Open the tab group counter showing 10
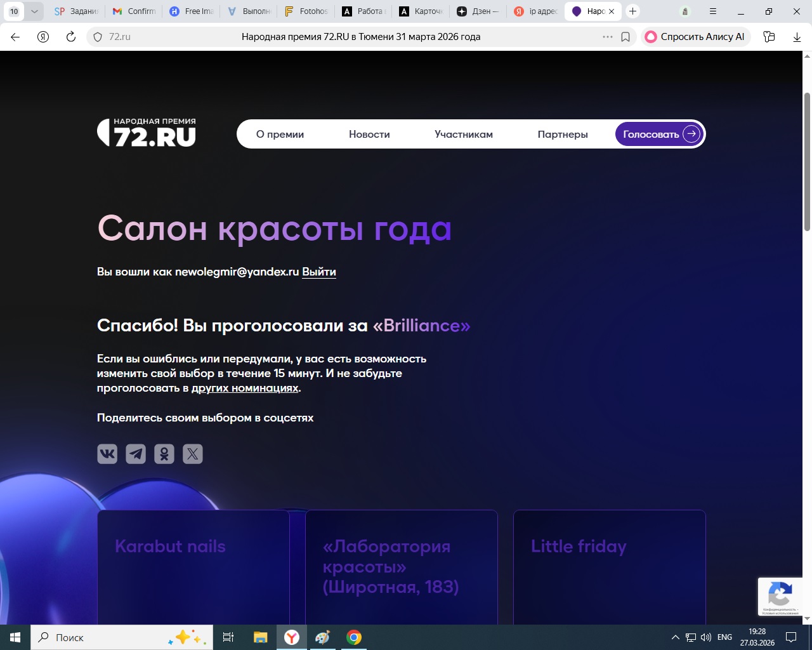Image resolution: width=812 pixels, height=650 pixels. click(x=14, y=11)
